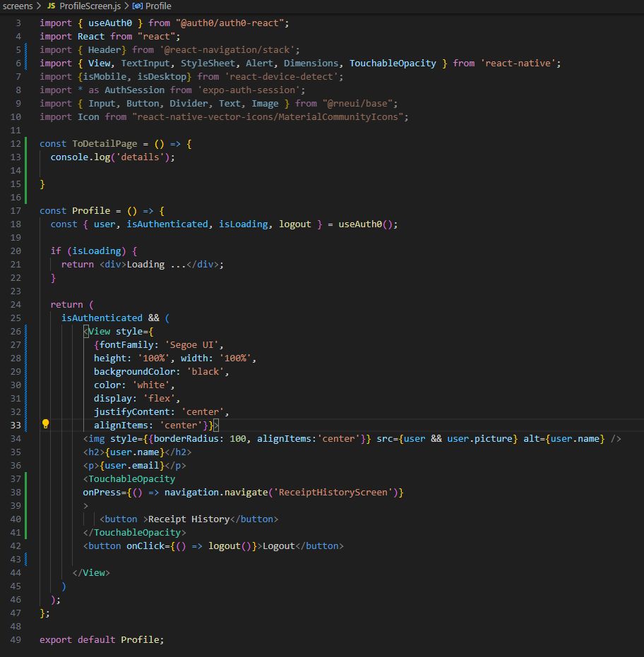The image size is (644, 657).
Task: Click 'useAuth0' in the line 3 import
Action: 110,23
